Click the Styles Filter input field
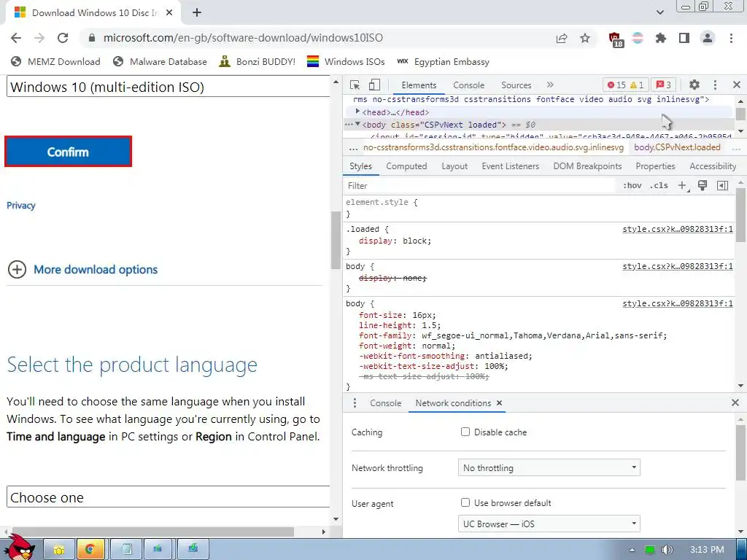The height and width of the screenshot is (560, 747). point(480,186)
